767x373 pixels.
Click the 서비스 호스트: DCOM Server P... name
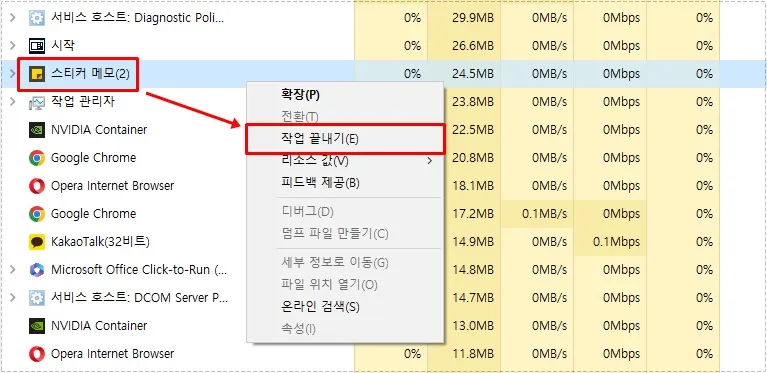(139, 297)
